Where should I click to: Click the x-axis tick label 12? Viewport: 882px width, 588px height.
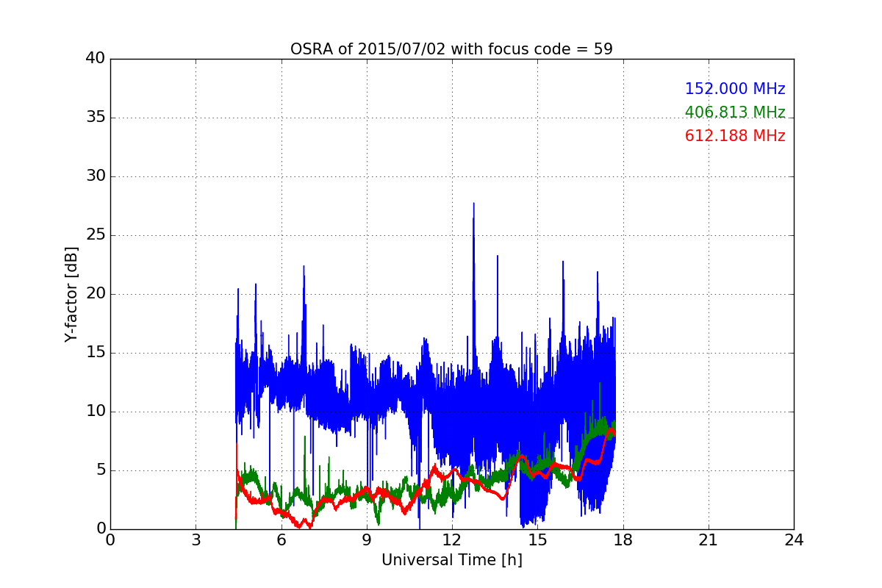point(452,540)
